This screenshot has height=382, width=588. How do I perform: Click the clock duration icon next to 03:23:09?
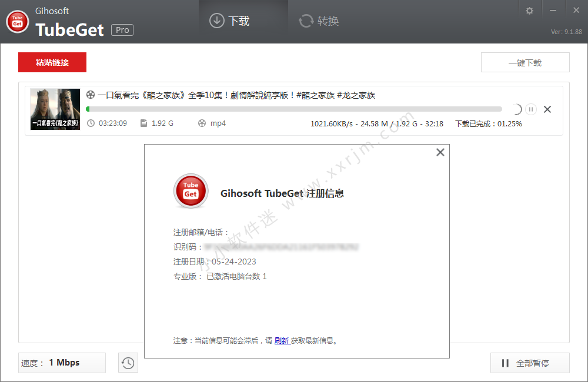coord(91,123)
